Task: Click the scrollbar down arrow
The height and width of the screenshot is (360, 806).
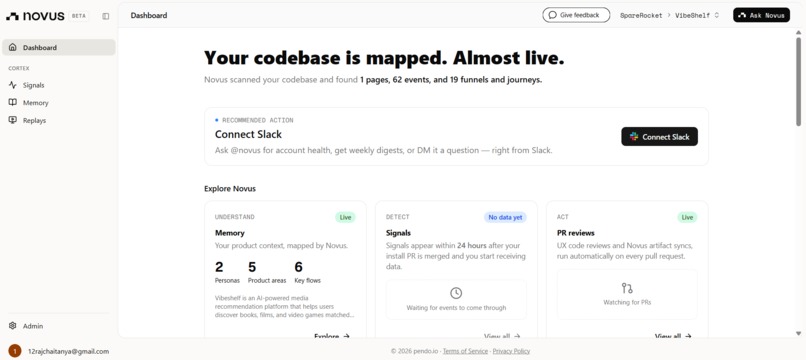Action: tap(798, 333)
